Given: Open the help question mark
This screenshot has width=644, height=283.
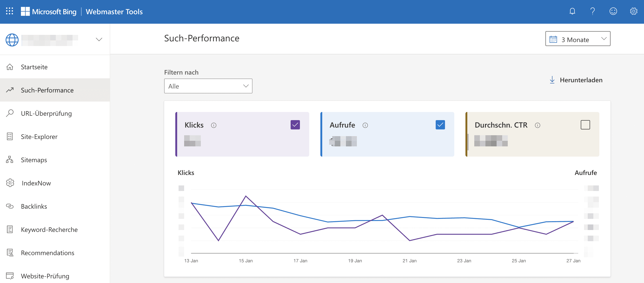Looking at the screenshot, I should (592, 11).
